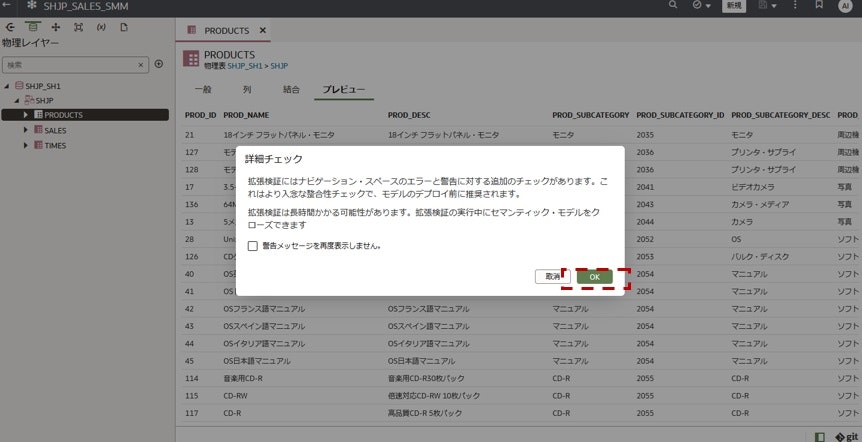Click PROD_ID cell 21
The width and height of the screenshot is (862, 442).
click(190, 135)
